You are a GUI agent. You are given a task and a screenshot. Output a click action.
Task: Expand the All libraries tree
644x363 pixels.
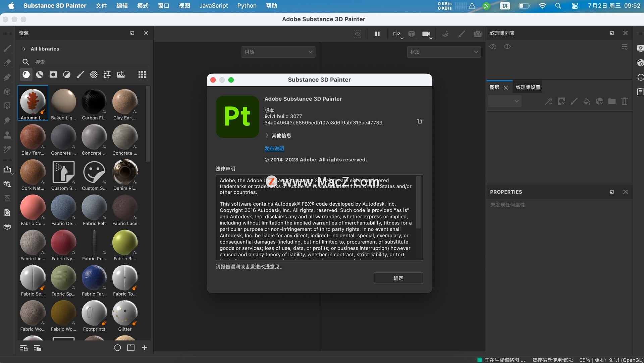point(24,49)
